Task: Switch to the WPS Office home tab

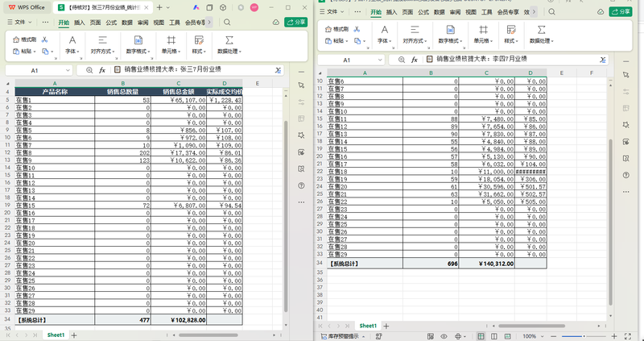Action: pos(27,7)
